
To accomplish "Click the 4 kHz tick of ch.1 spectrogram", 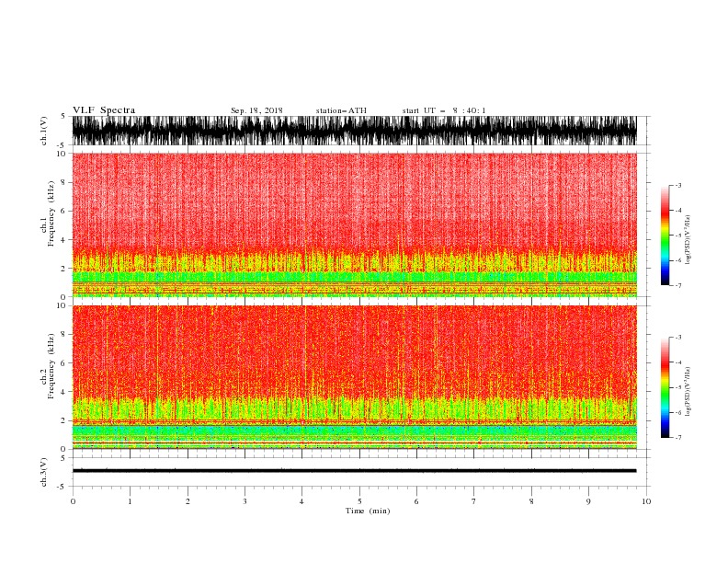I will click(63, 240).
